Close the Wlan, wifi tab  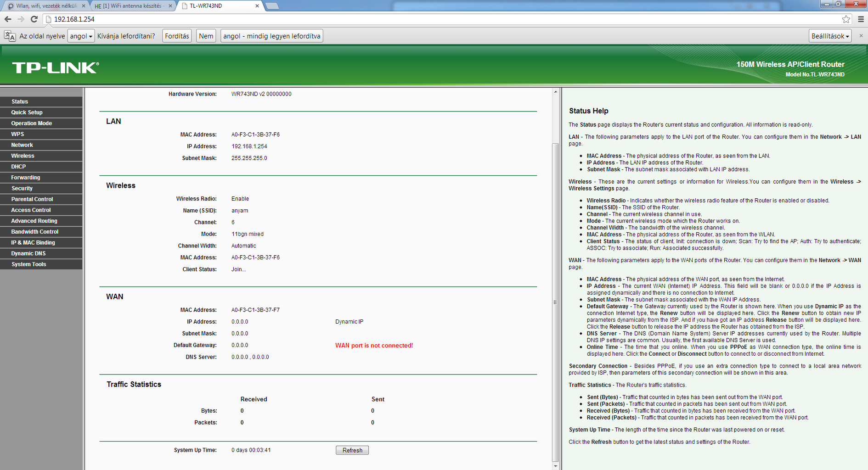pos(84,6)
